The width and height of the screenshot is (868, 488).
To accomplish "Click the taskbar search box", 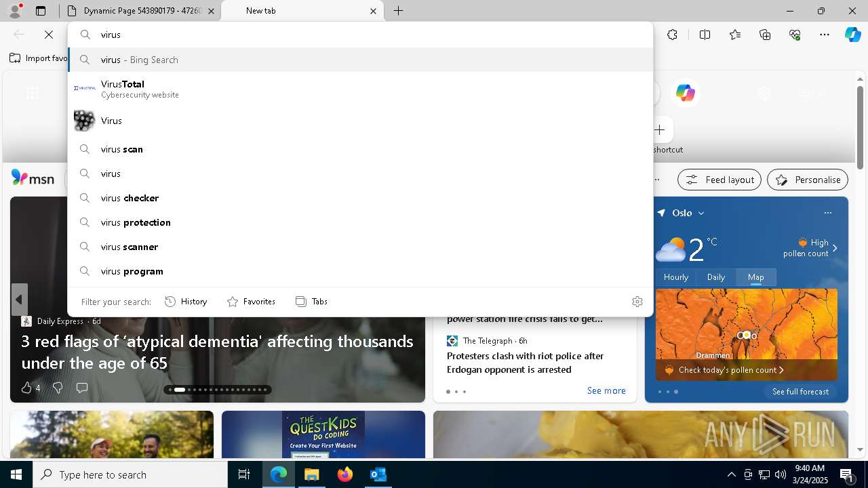I will tap(130, 474).
